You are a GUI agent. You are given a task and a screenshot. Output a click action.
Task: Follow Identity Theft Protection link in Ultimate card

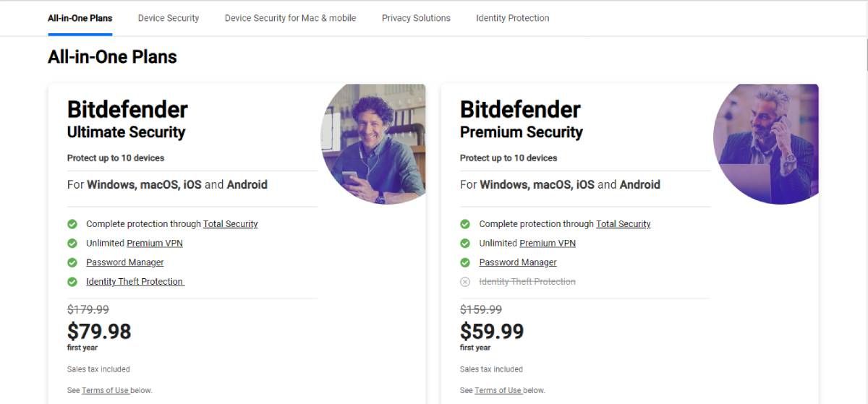pos(135,282)
